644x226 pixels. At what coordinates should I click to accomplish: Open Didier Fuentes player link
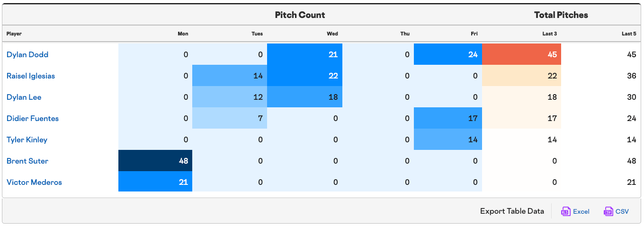(33, 118)
